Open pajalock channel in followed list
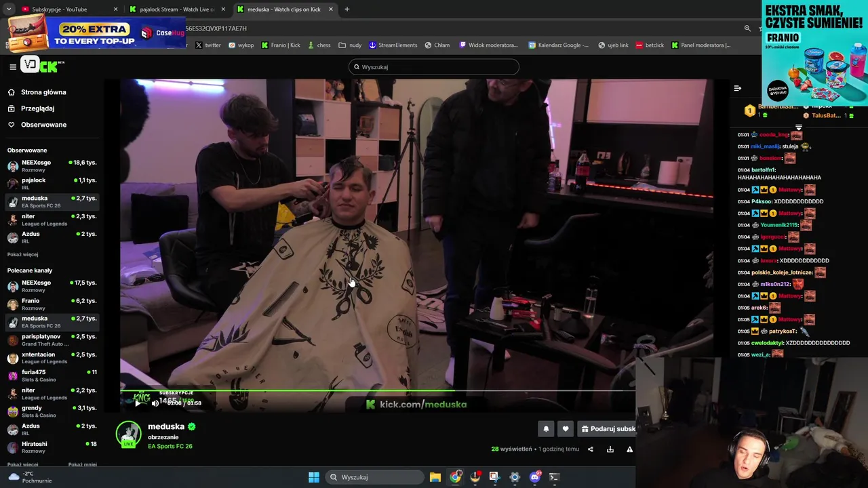Image resolution: width=868 pixels, height=488 pixels. point(52,184)
